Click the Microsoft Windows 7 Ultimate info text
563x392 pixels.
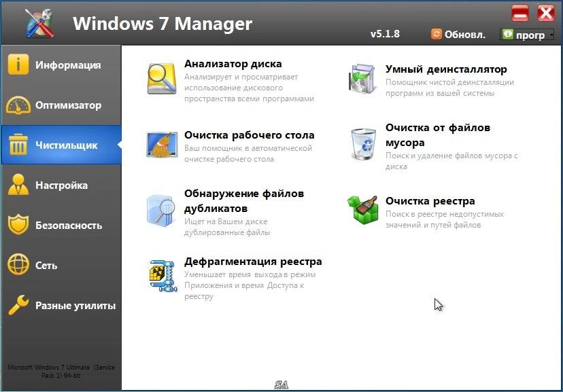coord(61,371)
